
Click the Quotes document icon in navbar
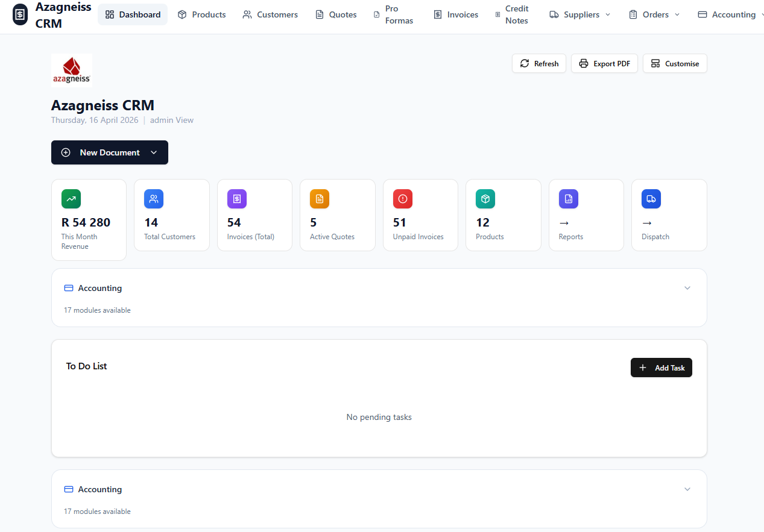coord(320,14)
